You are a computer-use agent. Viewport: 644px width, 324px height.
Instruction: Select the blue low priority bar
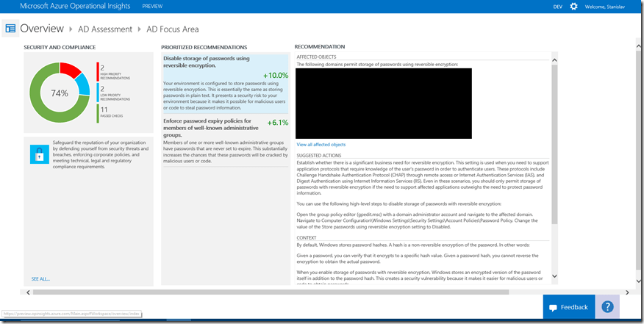point(98,92)
